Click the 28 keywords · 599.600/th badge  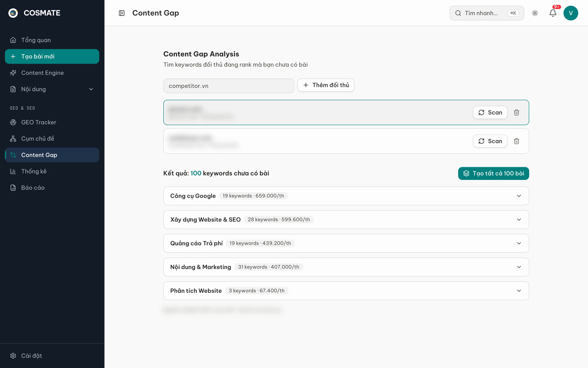pyautogui.click(x=279, y=220)
